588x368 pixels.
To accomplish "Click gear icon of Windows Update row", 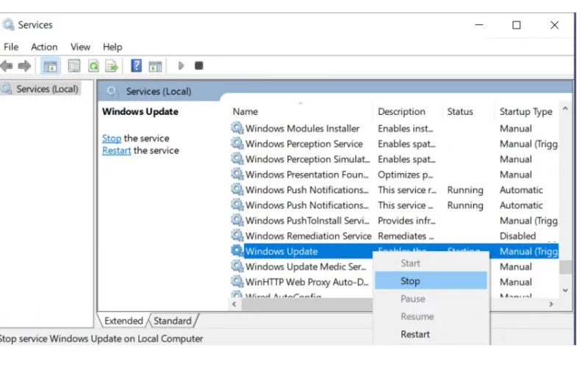I will [x=237, y=251].
